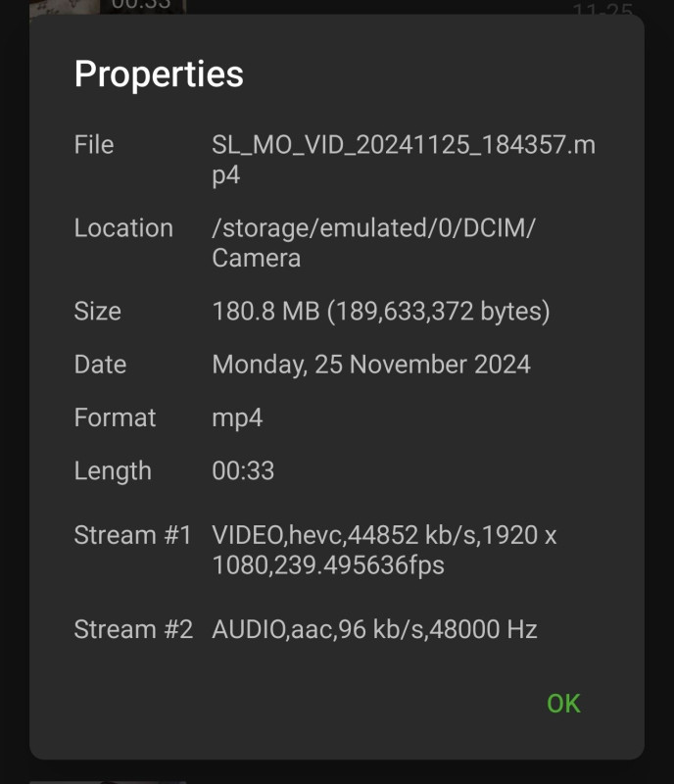Select the SL_MO_VID_20241125_184357.mp4 file name
Image resolution: width=674 pixels, height=784 pixels.
[404, 160]
